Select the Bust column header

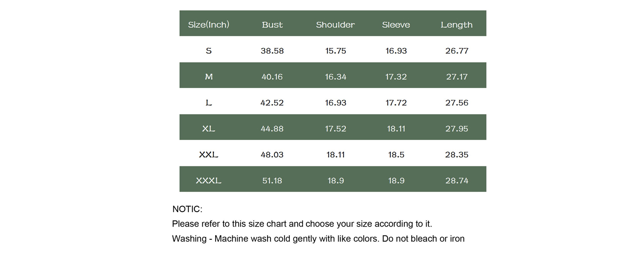pyautogui.click(x=272, y=25)
